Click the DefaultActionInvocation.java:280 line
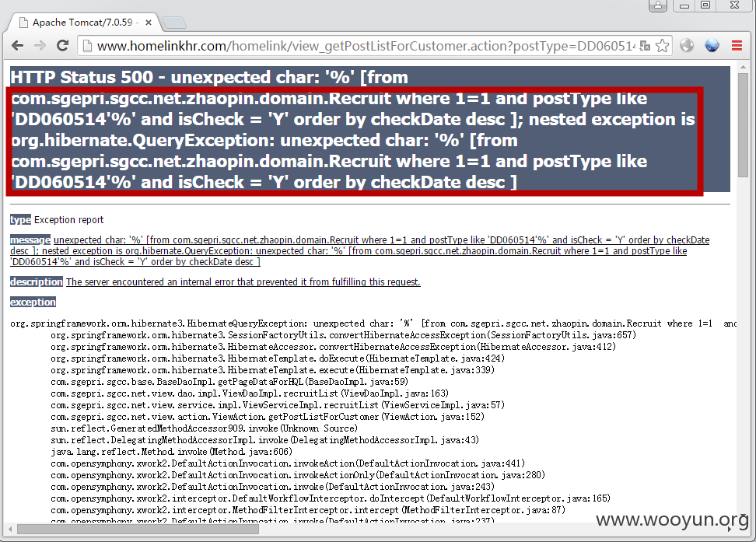This screenshot has height=542, width=756. (298, 475)
